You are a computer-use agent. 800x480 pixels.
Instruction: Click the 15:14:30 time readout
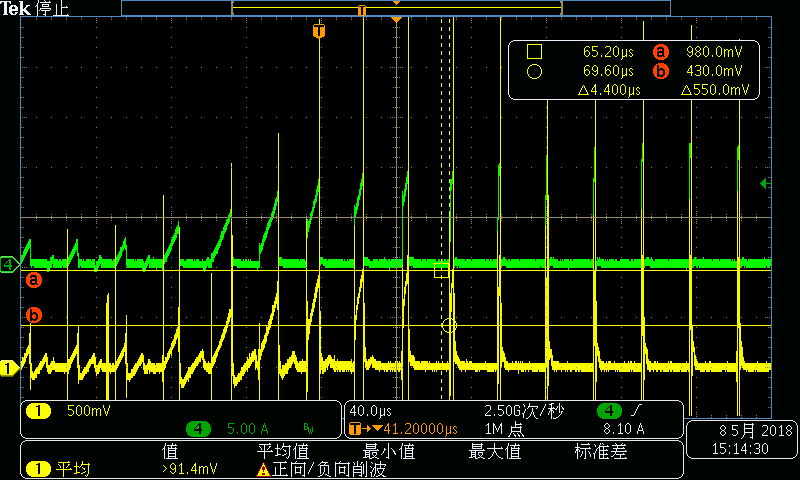(740, 449)
